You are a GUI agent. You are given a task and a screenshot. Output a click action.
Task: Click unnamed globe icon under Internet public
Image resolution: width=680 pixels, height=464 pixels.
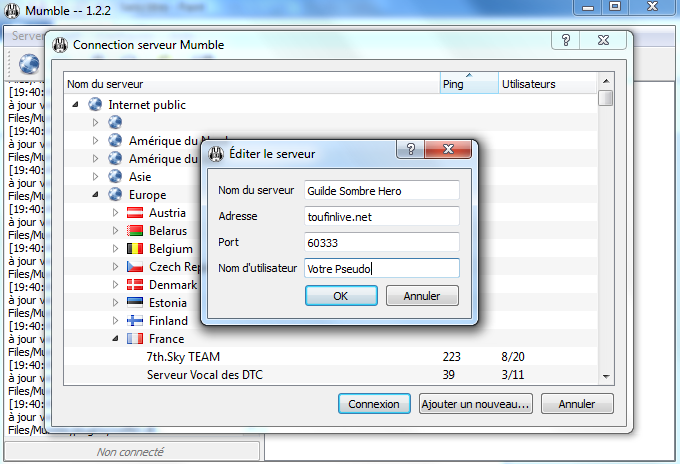tap(115, 122)
